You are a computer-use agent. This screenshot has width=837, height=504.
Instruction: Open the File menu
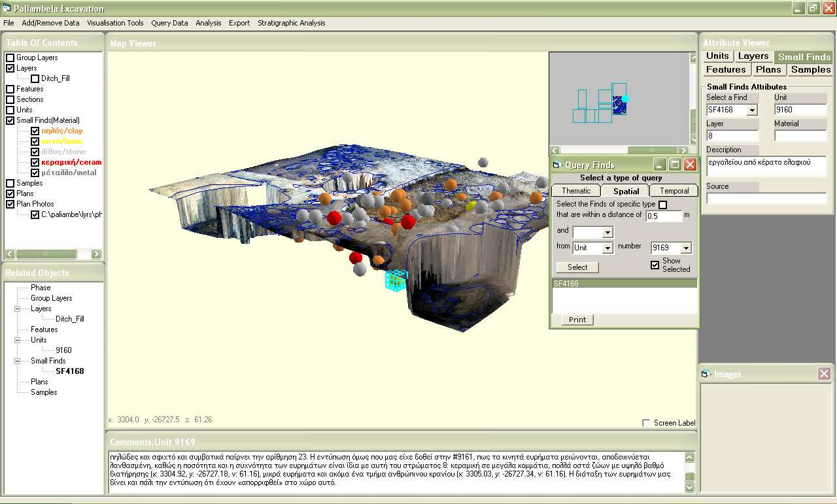[9, 23]
